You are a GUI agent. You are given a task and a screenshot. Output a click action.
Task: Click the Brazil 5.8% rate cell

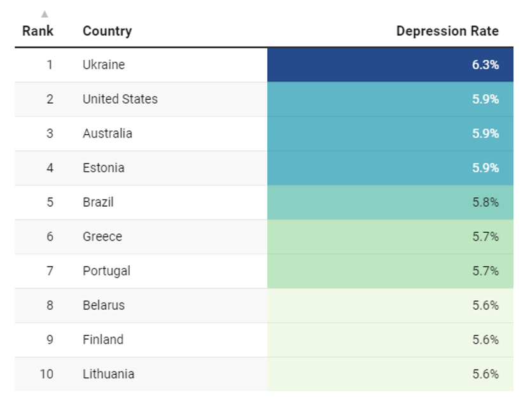tap(390, 202)
